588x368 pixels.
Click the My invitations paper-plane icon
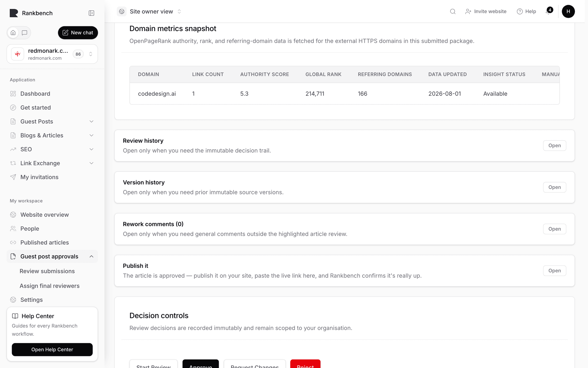13,177
